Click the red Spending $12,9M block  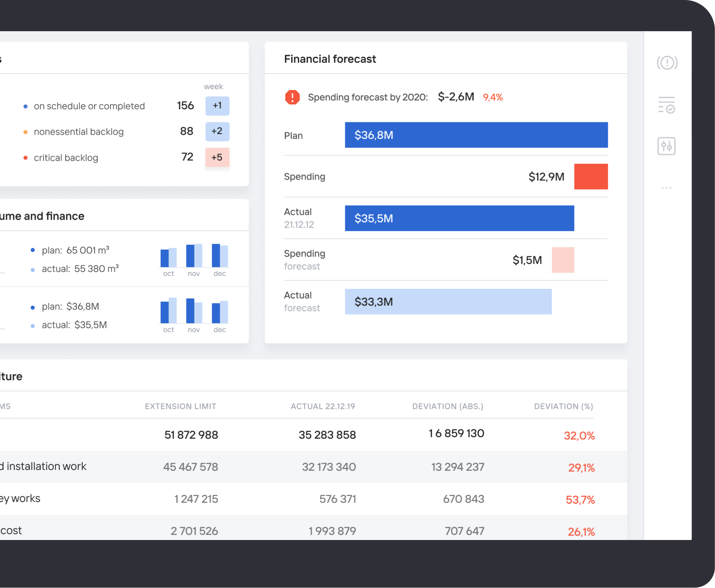tap(591, 176)
